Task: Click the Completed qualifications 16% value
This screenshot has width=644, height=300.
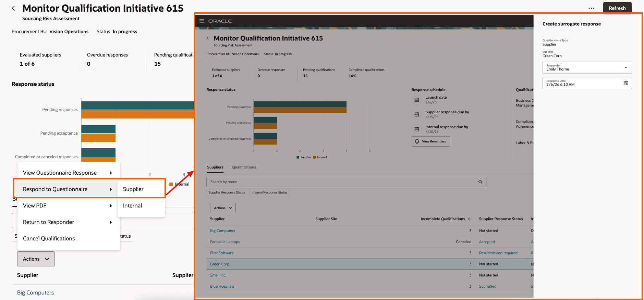Action: [352, 76]
